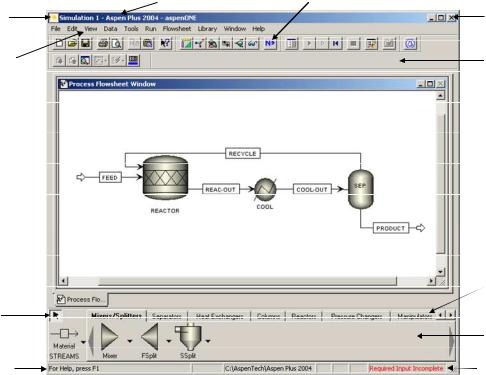Select the PRODUCT stream label
486x375 pixels.
[391, 228]
